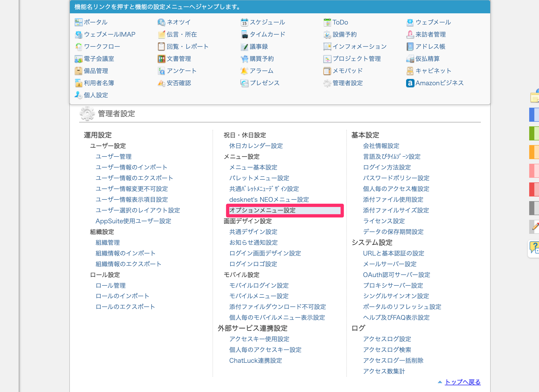
Task: Click 組織管理 link
Action: pos(108,242)
